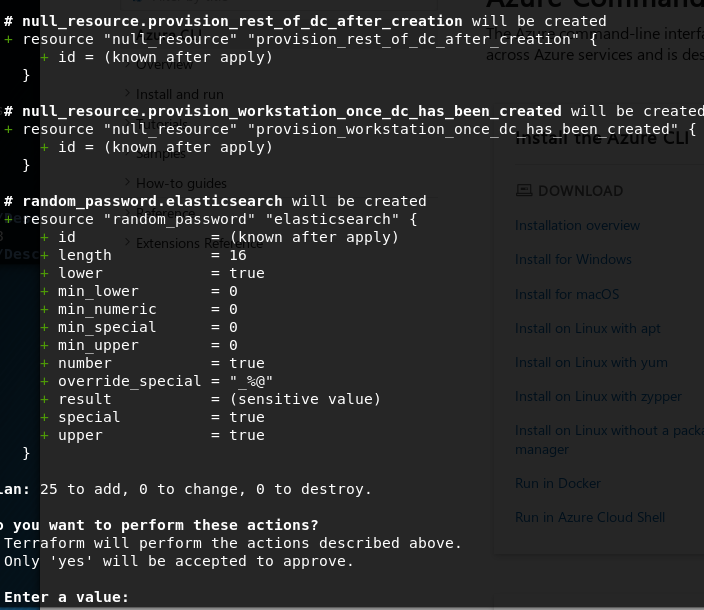This screenshot has width=704, height=610.
Task: Click the Download icon beside DOWNLOAD heading
Action: [x=524, y=191]
